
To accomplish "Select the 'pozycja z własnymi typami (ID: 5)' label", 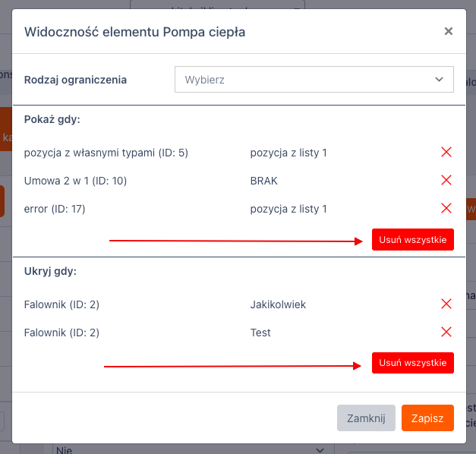I will tap(106, 153).
